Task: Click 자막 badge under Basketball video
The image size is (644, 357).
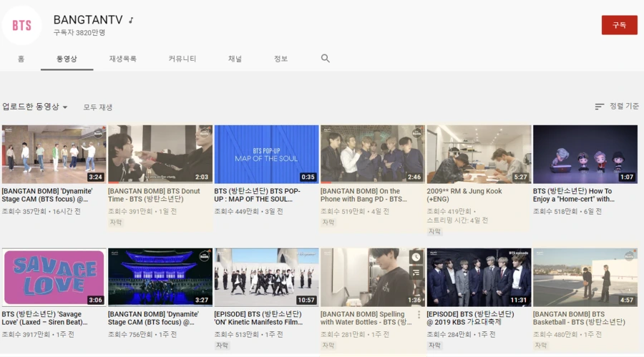Action: pyautogui.click(x=541, y=345)
